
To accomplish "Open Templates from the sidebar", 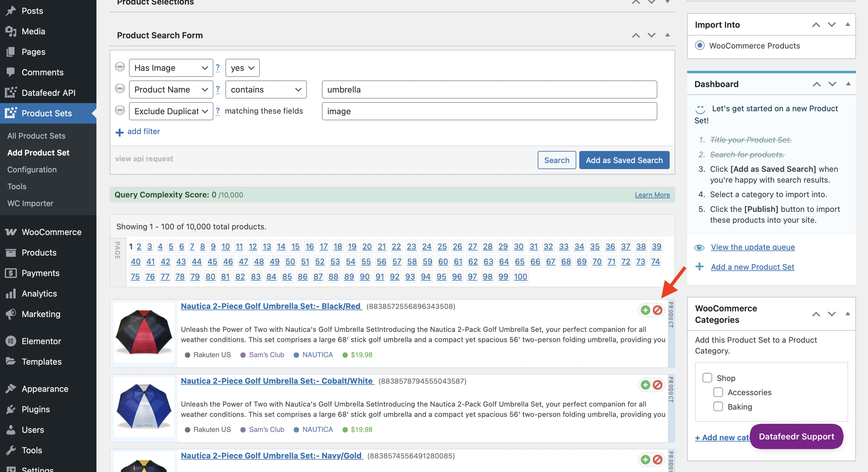I will click(x=48, y=361).
